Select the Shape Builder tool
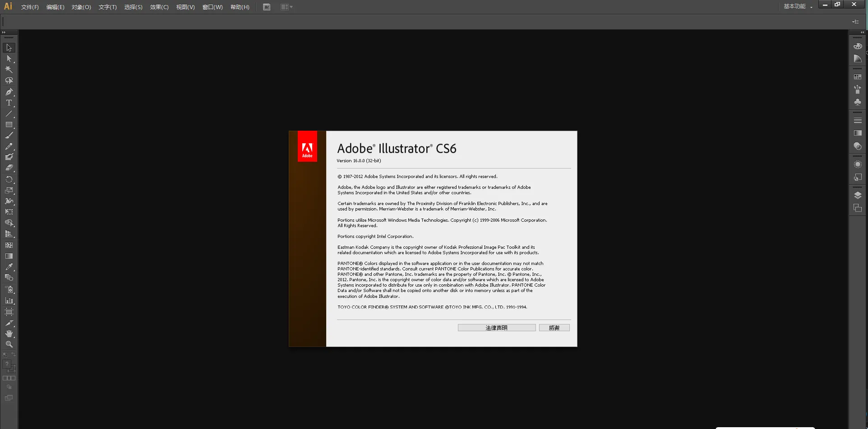This screenshot has height=429, width=868. [9, 223]
